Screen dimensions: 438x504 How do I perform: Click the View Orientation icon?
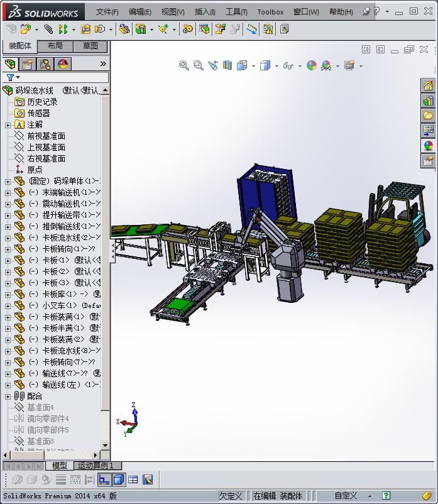click(x=242, y=65)
